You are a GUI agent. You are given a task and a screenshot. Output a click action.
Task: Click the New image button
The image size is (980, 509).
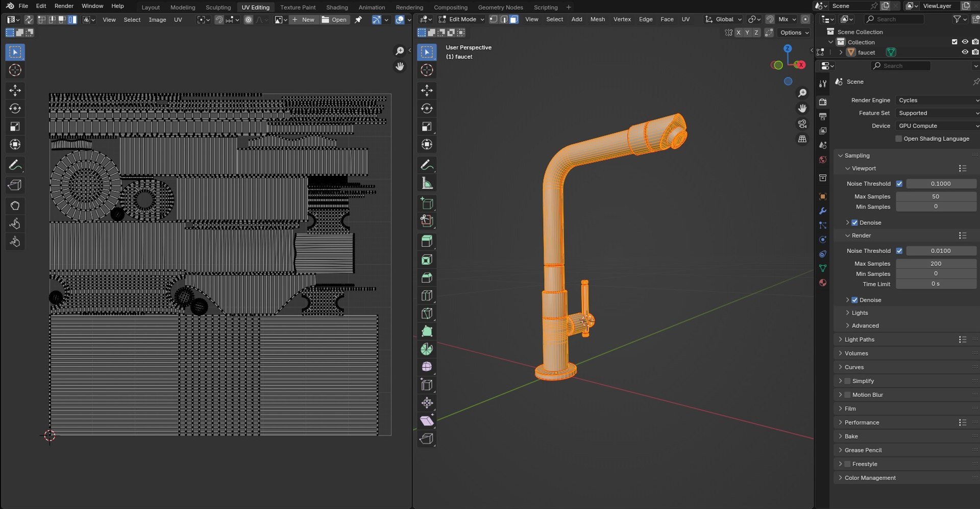pos(304,19)
